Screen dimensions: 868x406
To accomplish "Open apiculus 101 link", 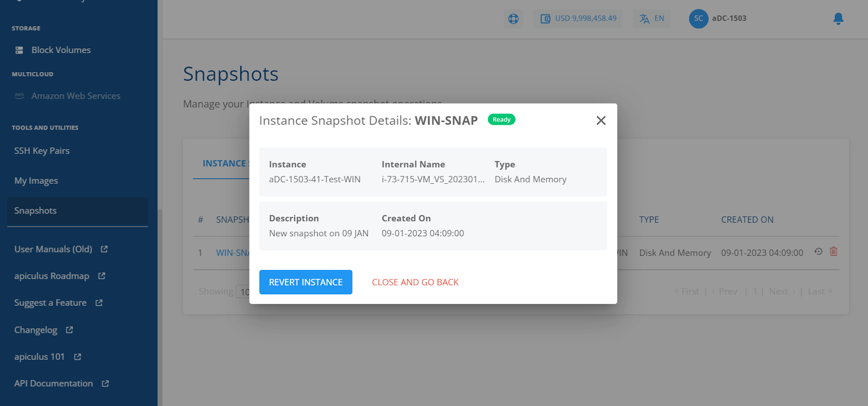I will coord(39,357).
